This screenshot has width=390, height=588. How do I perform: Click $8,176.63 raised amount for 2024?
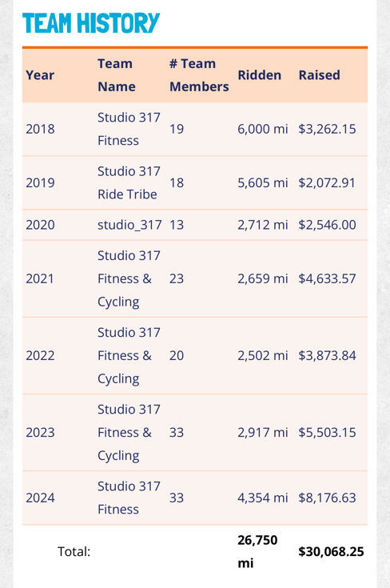coord(327,498)
